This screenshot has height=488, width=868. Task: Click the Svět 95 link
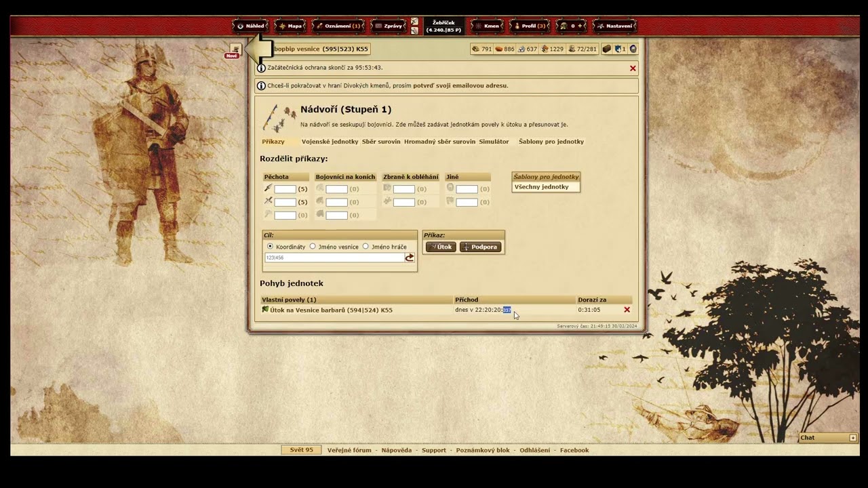pos(302,450)
